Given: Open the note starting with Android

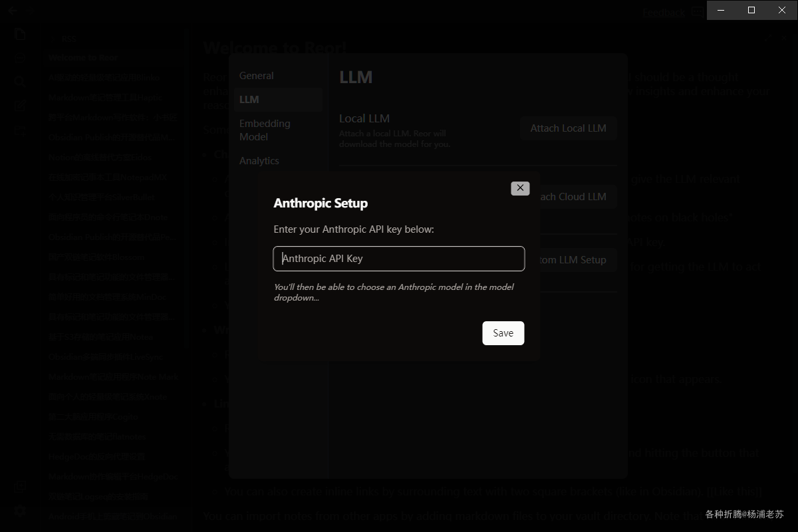Looking at the screenshot, I should tap(113, 517).
